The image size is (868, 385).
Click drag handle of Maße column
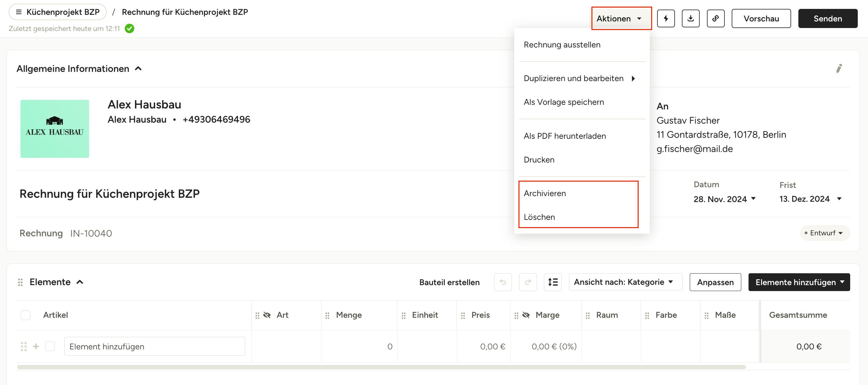click(x=706, y=315)
